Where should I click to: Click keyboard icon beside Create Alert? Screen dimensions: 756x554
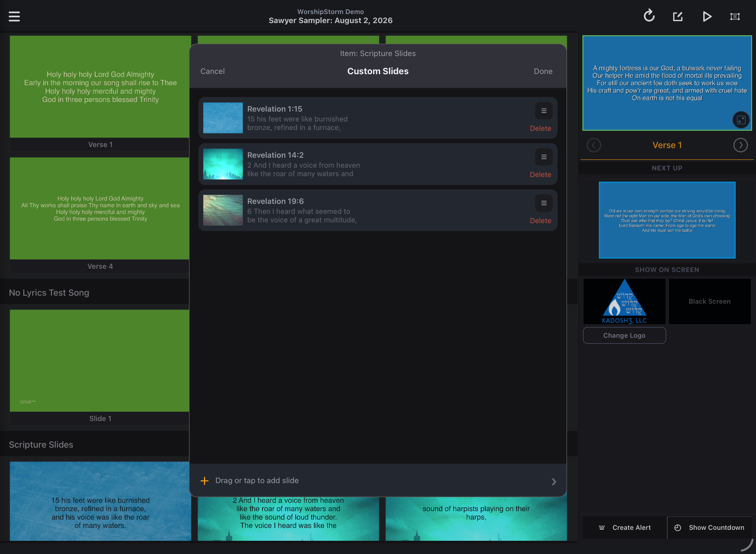602,528
